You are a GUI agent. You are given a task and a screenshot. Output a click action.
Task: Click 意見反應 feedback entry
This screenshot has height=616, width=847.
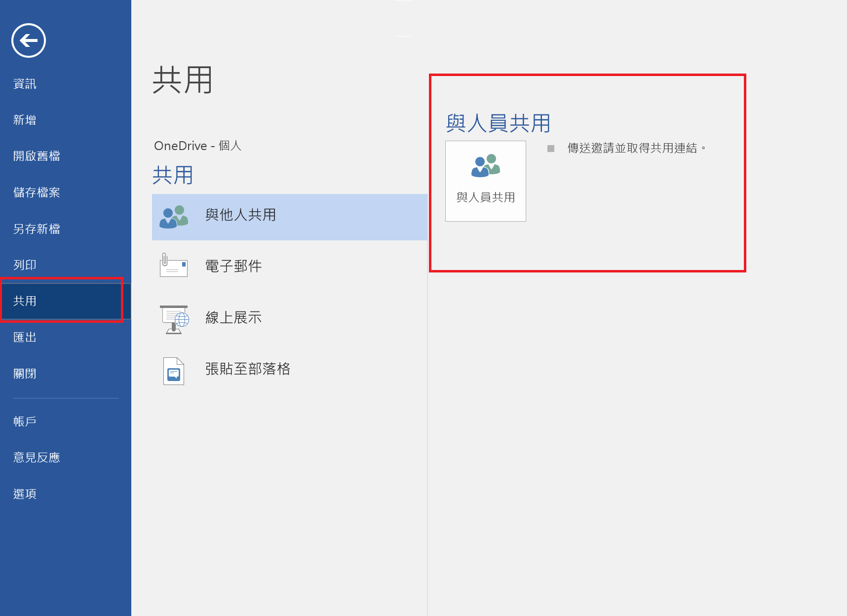pyautogui.click(x=36, y=457)
